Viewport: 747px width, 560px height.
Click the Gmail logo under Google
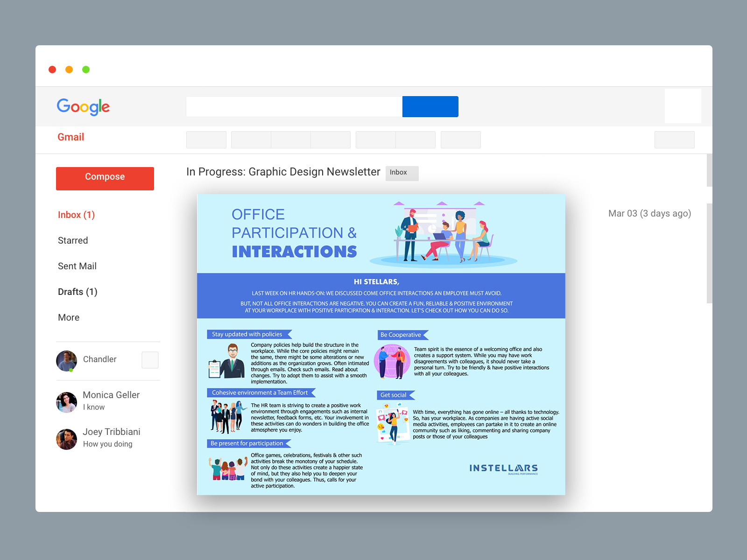[x=70, y=137]
